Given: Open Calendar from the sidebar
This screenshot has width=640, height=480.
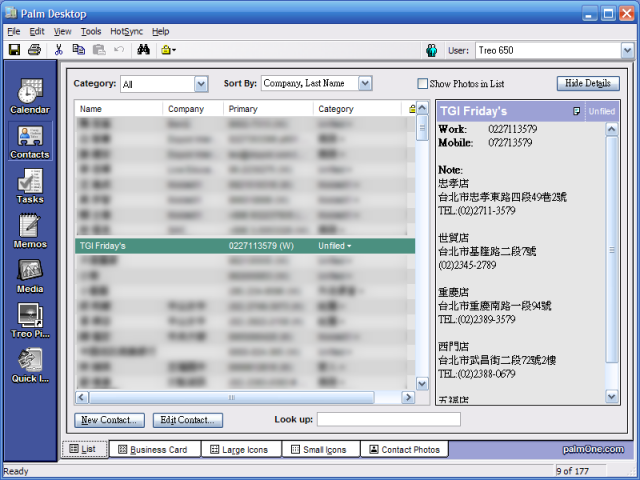Looking at the screenshot, I should click(x=30, y=96).
